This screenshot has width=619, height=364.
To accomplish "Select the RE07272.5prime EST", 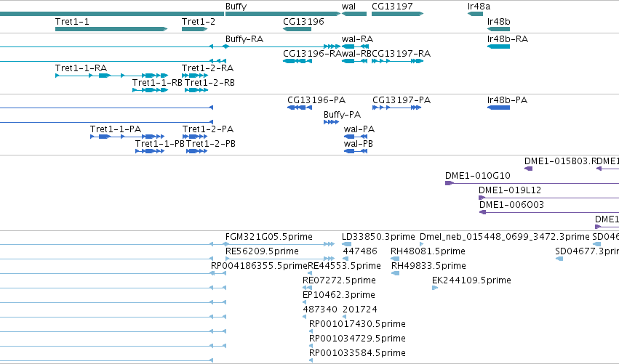I will [307, 288].
